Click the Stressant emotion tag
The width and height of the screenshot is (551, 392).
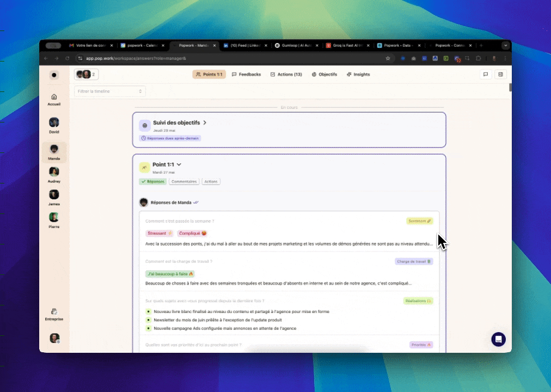[x=159, y=233]
